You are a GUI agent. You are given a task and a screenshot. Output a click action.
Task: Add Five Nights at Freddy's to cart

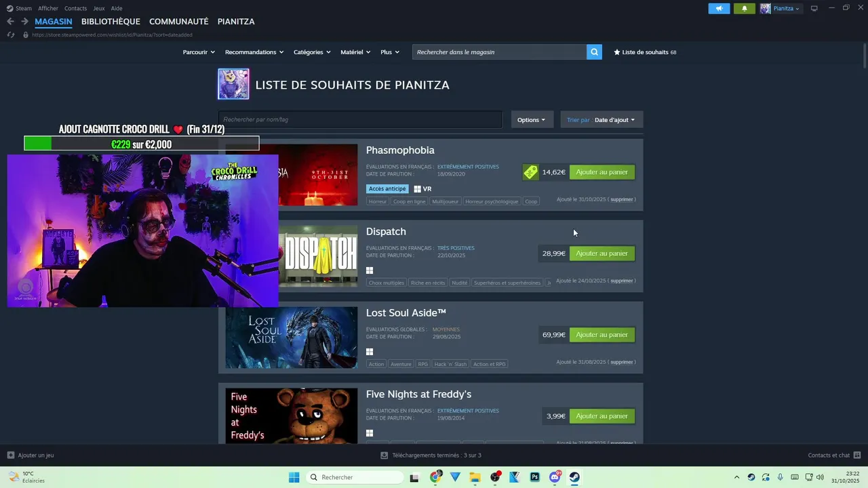(x=602, y=416)
